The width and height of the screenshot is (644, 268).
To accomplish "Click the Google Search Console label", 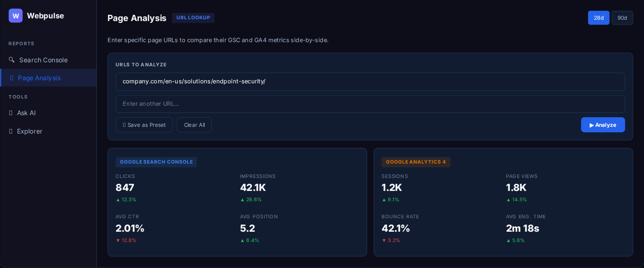I will tap(156, 162).
